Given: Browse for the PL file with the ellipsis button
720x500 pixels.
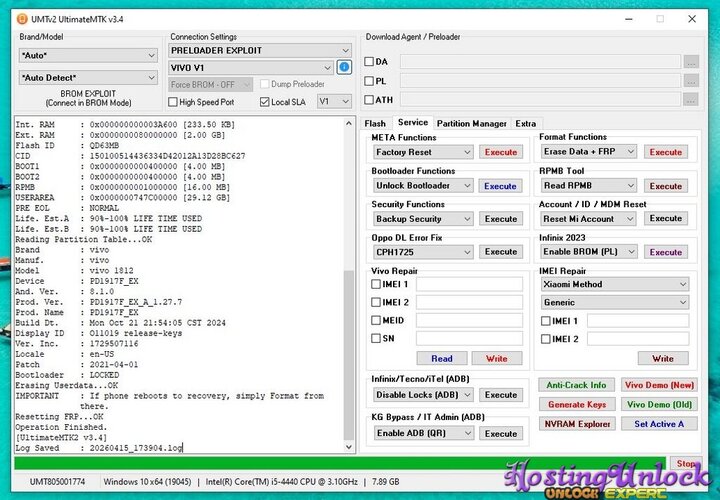Looking at the screenshot, I should click(x=691, y=81).
